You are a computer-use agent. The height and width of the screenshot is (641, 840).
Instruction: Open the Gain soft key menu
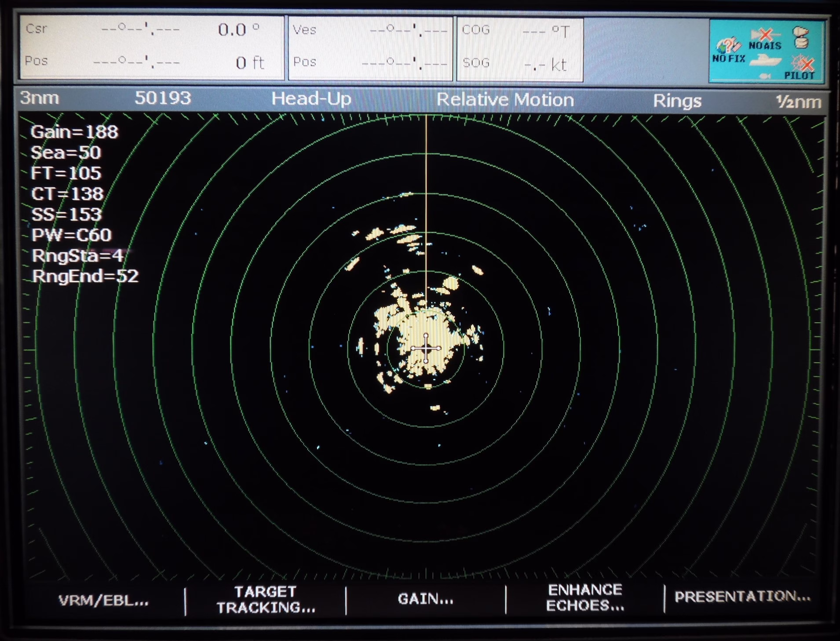425,599
